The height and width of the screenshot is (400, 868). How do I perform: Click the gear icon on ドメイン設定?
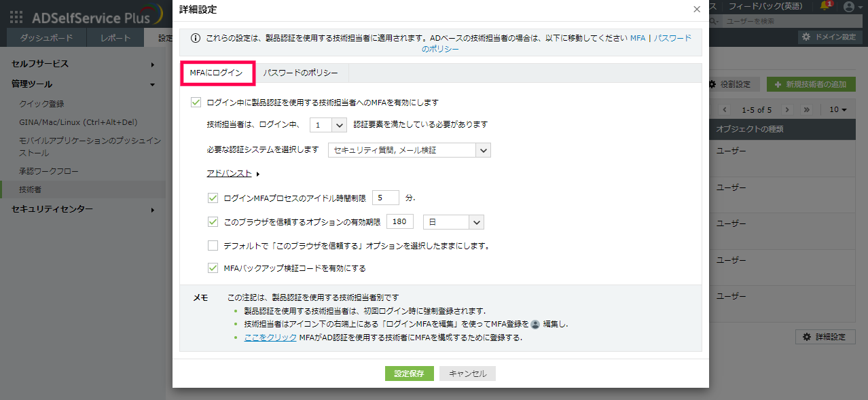[806, 37]
